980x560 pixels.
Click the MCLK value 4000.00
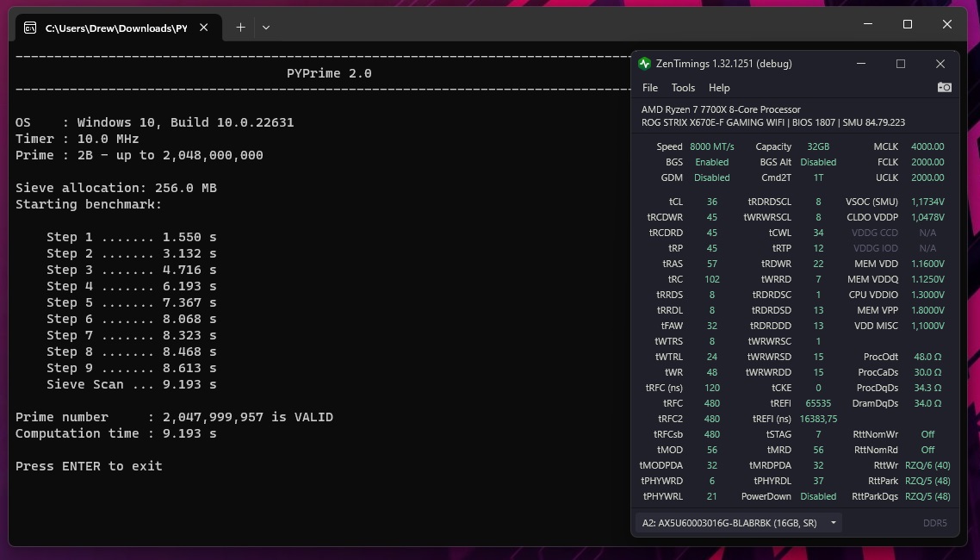click(927, 146)
